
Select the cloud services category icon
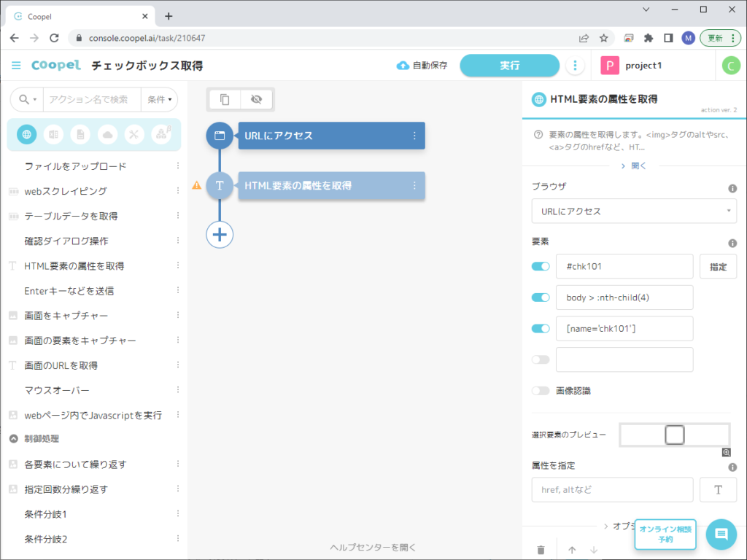pos(107,135)
